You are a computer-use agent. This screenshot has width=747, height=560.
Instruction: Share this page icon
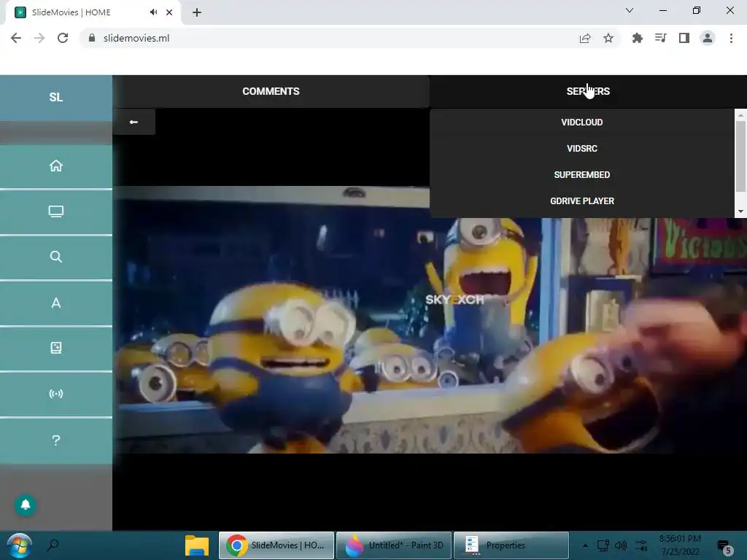(x=585, y=38)
